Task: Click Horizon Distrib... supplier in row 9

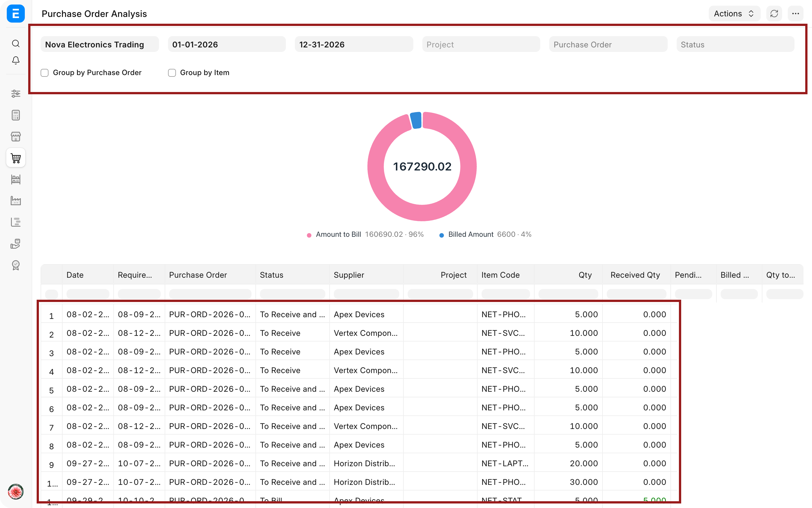Action: click(364, 463)
